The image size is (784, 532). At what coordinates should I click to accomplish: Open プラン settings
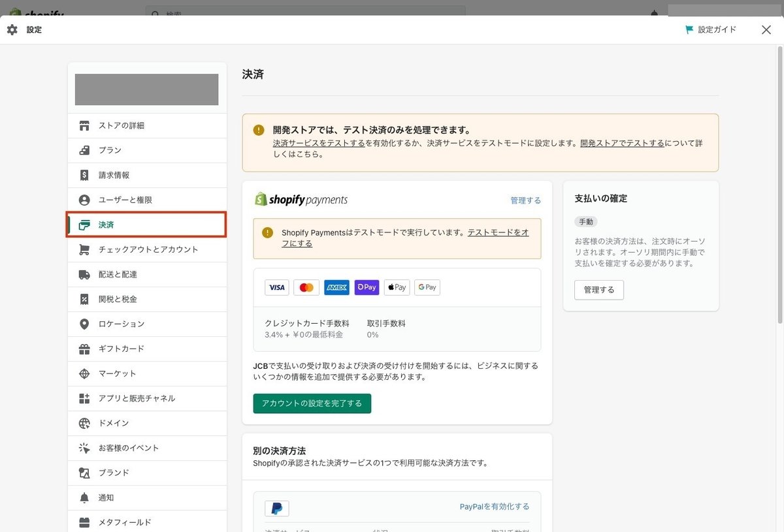(147, 150)
